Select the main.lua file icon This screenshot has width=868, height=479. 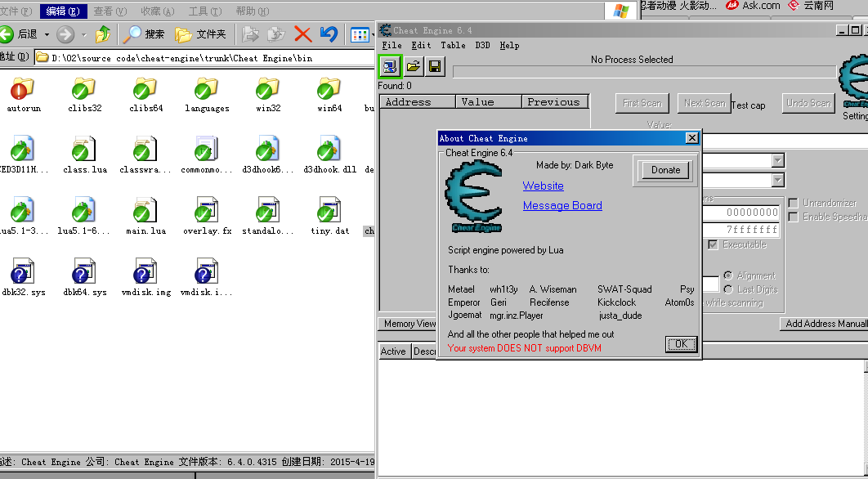tap(145, 211)
